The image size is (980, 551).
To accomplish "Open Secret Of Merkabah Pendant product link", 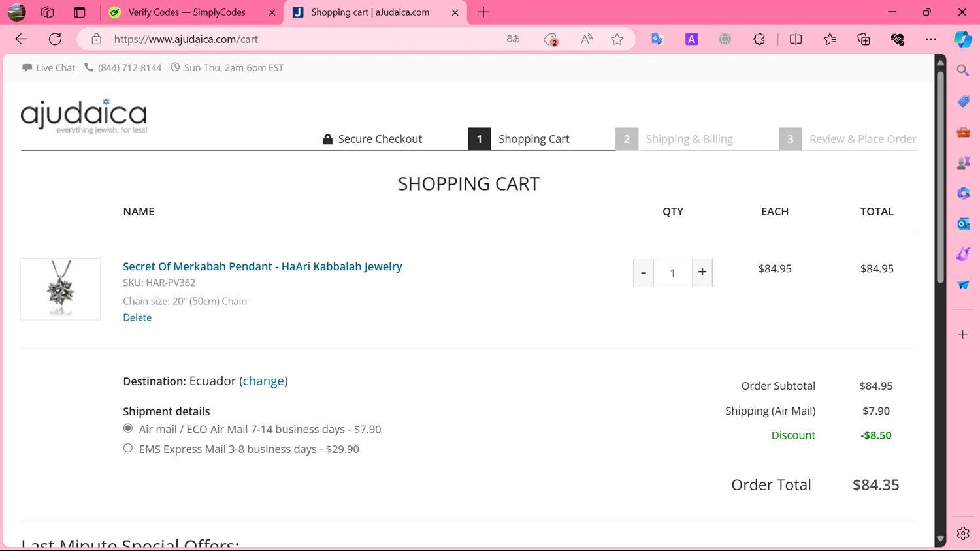I will (x=263, y=266).
